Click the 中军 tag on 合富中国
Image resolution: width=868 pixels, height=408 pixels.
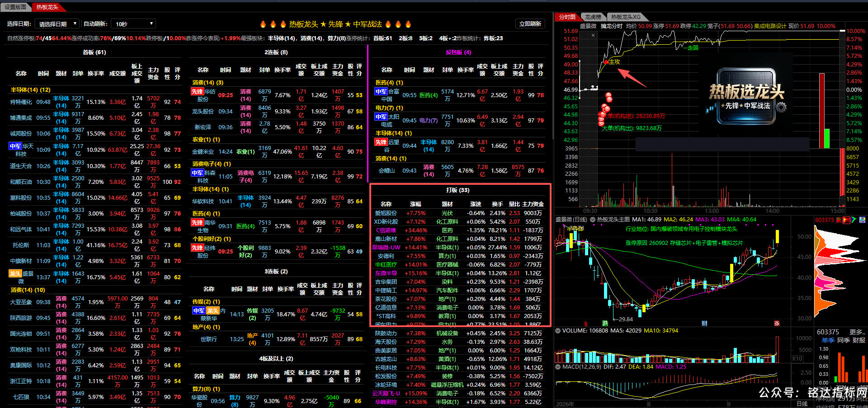tap(381, 91)
